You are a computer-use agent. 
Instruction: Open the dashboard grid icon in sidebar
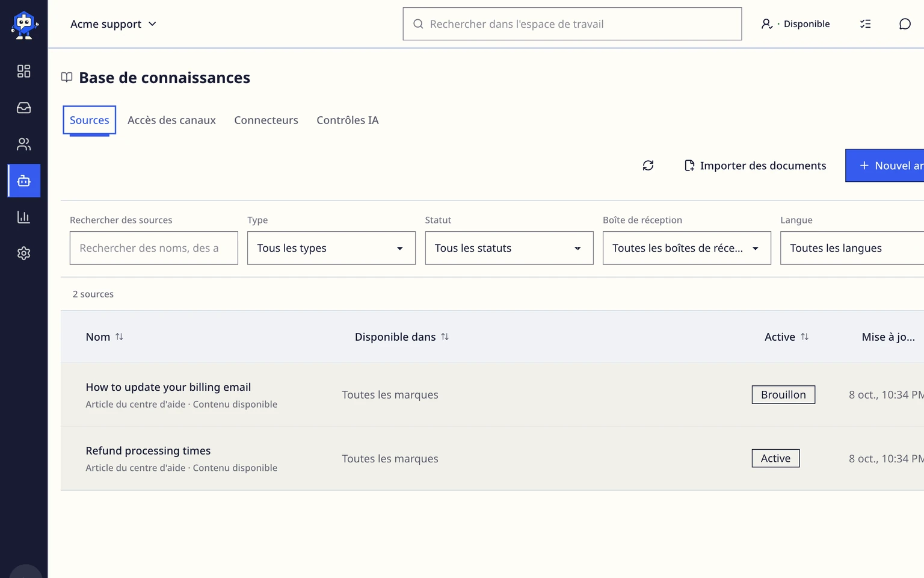click(x=24, y=71)
